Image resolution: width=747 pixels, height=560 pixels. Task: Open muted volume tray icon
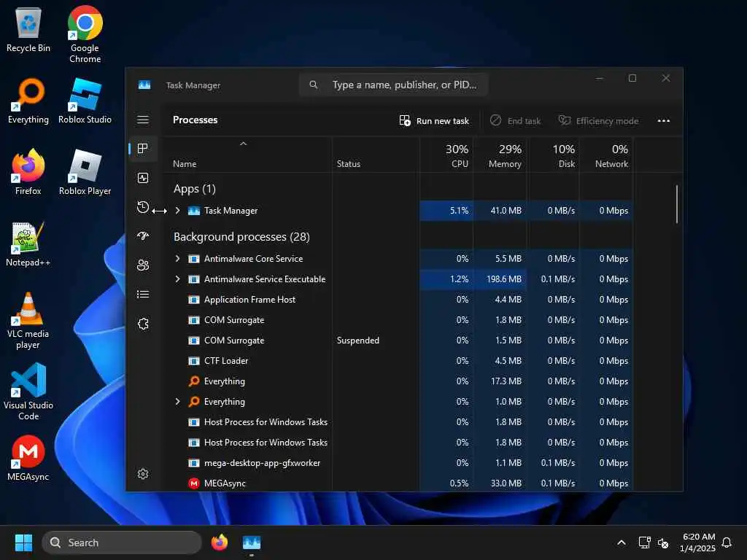pos(663,542)
